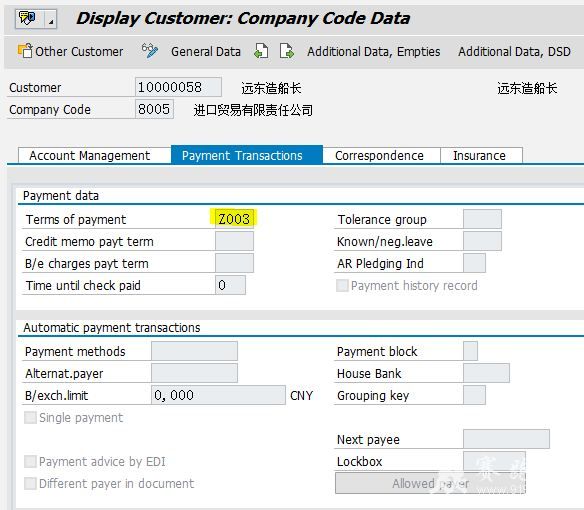Open Additional Data, Empties
The width and height of the screenshot is (584, 510).
[374, 51]
